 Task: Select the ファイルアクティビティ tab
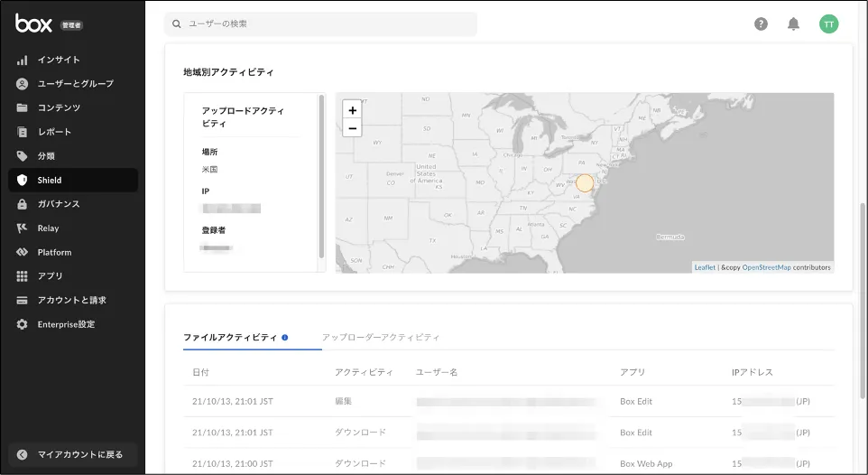pos(230,337)
